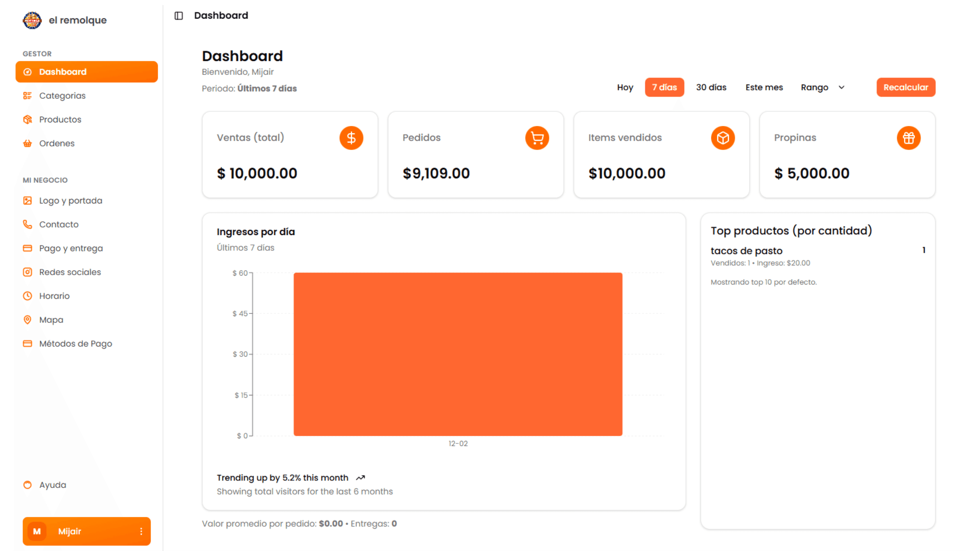The height and width of the screenshot is (551, 980).
Task: Open Mijair user menu dots
Action: coord(141,531)
